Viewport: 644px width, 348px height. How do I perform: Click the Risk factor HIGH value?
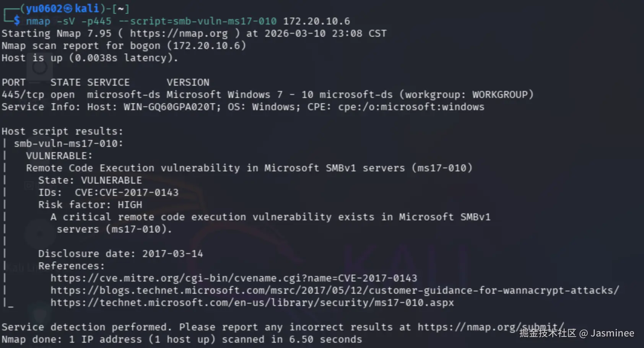point(130,205)
